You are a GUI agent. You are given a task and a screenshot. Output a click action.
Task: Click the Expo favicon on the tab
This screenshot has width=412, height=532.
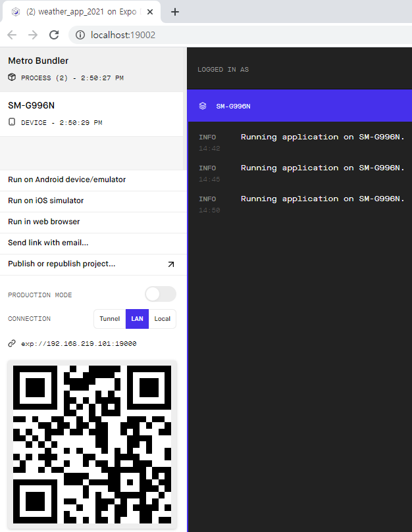pyautogui.click(x=16, y=12)
